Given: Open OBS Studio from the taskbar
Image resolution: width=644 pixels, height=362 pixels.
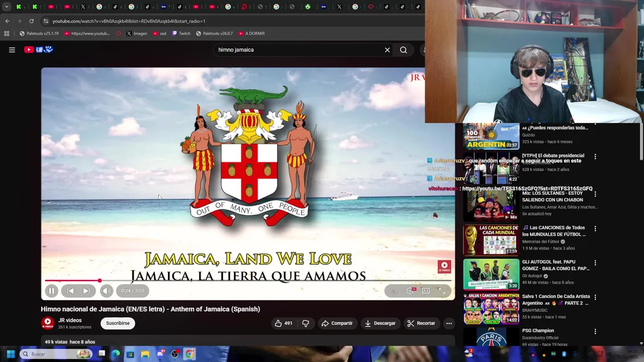Looking at the screenshot, I should point(175,354).
